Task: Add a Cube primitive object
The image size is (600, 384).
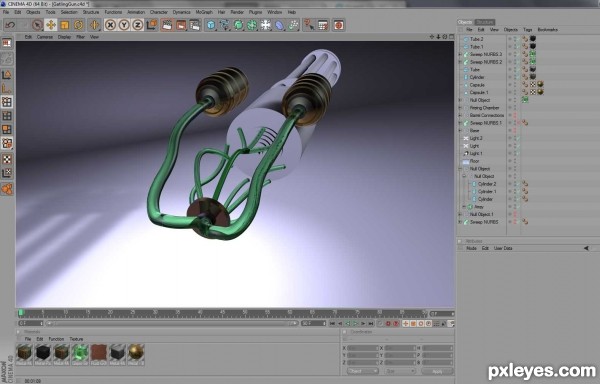Action: pos(211,25)
